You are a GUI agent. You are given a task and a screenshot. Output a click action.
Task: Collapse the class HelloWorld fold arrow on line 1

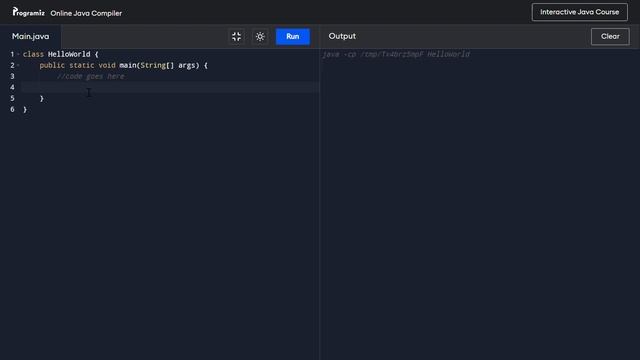click(18, 54)
